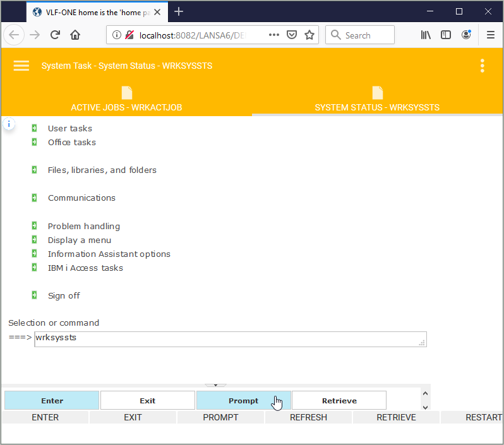Switch to Active Jobs - WRKACTJOB tab
This screenshot has height=445, width=504.
126,100
